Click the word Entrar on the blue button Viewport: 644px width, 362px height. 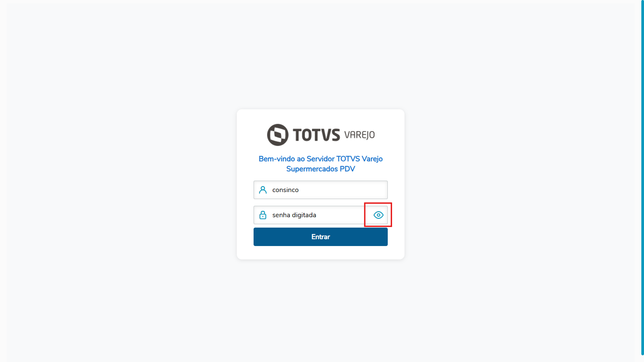click(x=321, y=237)
